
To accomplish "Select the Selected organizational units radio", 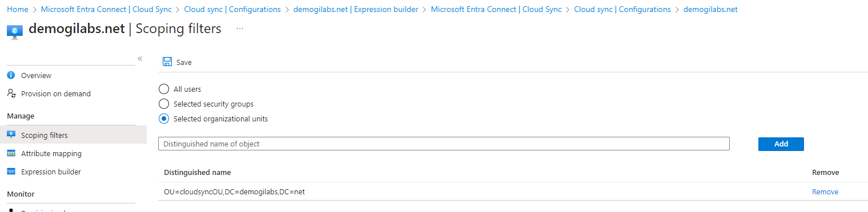I will 164,119.
